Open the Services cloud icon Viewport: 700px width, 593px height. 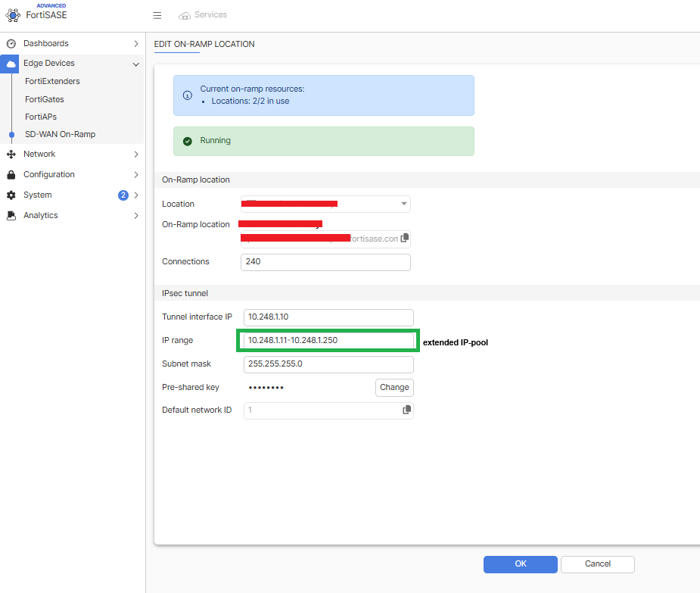(185, 16)
